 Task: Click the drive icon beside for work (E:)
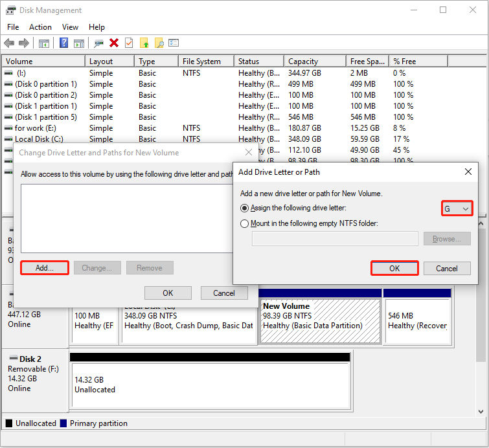click(8, 128)
